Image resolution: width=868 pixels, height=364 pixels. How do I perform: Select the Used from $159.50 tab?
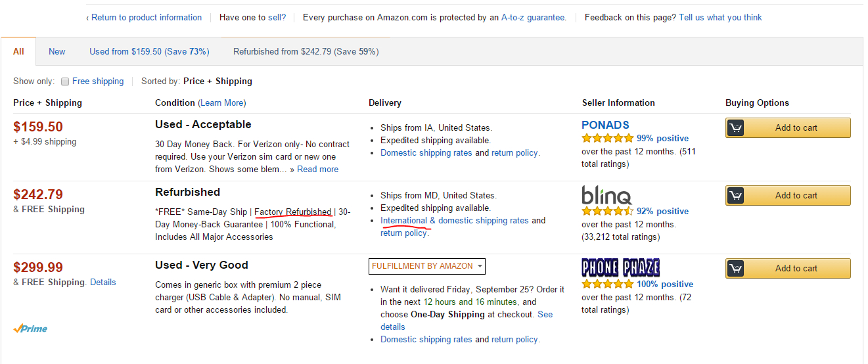click(x=149, y=51)
